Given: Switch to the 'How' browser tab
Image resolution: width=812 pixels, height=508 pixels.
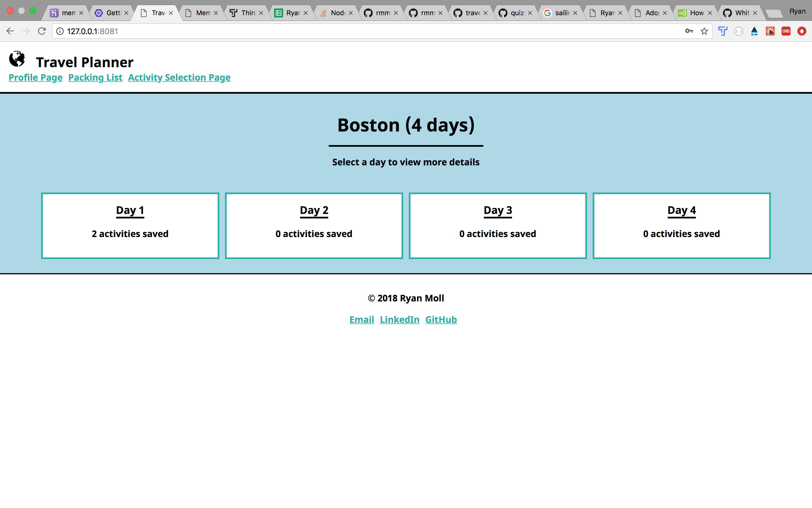Looking at the screenshot, I should [696, 13].
